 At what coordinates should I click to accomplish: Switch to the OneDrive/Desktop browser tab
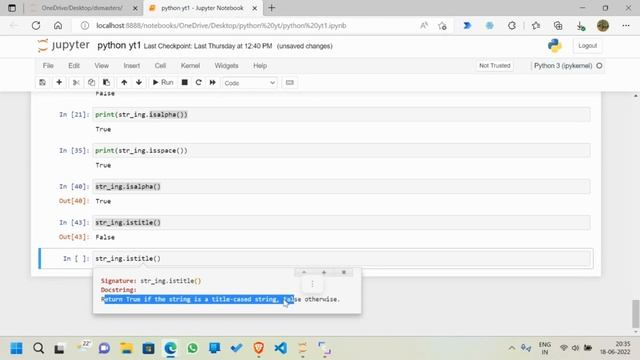[82, 8]
